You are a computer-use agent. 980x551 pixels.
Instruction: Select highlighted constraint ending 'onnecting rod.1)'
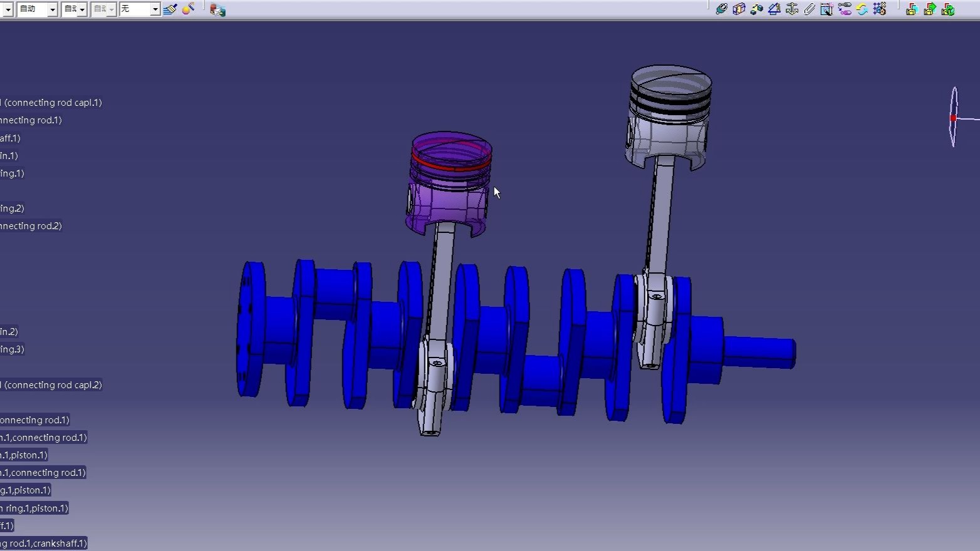(x=34, y=420)
